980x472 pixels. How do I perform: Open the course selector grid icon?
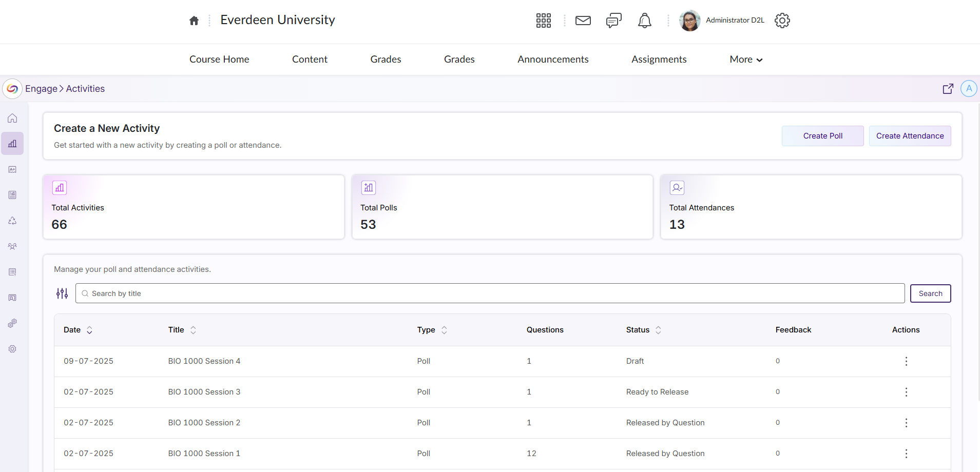(x=543, y=21)
